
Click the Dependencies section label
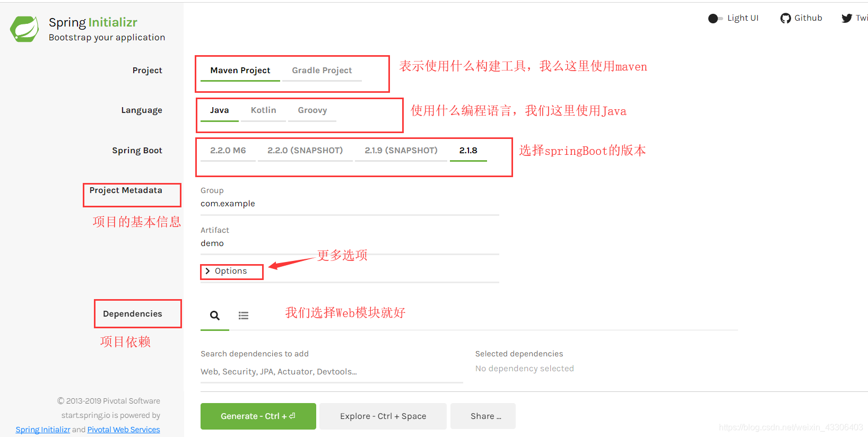(133, 314)
